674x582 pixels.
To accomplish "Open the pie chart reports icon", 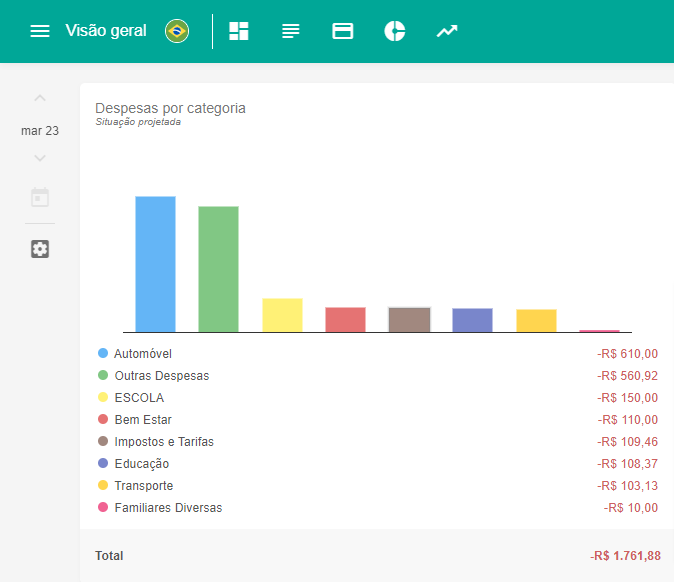I will pyautogui.click(x=395, y=31).
